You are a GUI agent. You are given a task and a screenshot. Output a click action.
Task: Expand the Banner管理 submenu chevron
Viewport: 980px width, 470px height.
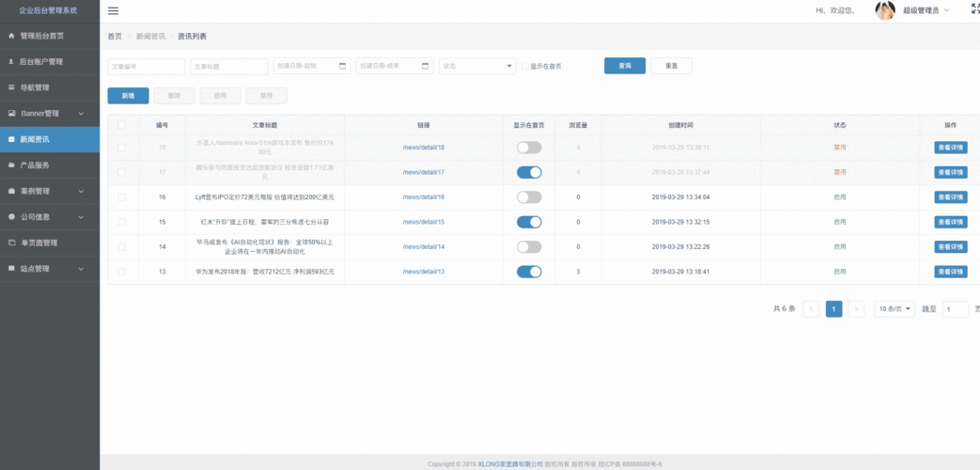[81, 114]
